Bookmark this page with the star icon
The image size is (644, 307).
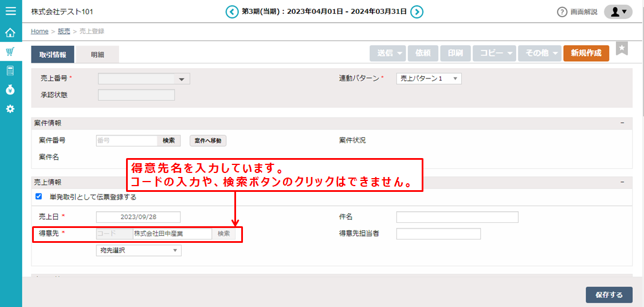[x=622, y=49]
